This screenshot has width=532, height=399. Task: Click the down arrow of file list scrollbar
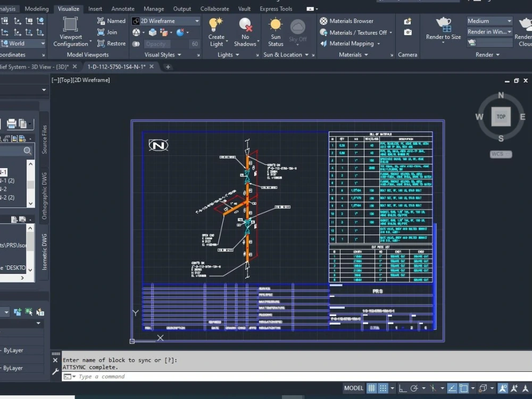pos(30,204)
